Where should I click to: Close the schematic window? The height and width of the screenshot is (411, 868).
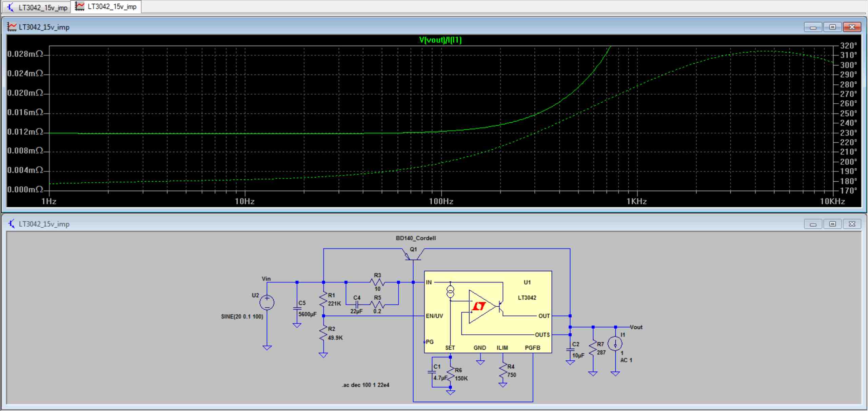tap(852, 224)
